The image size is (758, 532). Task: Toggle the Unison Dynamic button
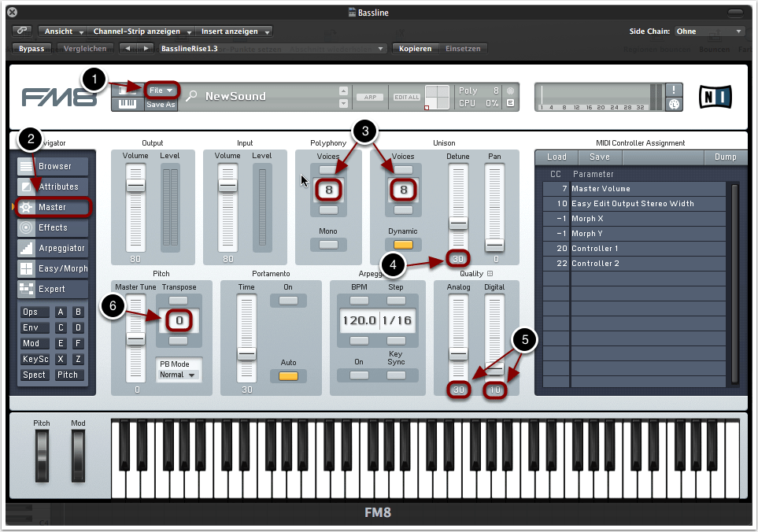(x=403, y=245)
